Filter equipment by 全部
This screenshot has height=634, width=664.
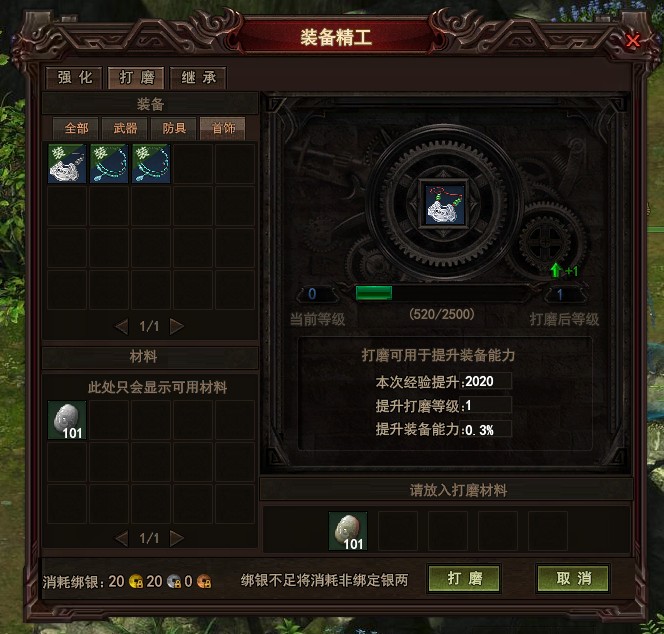76,128
